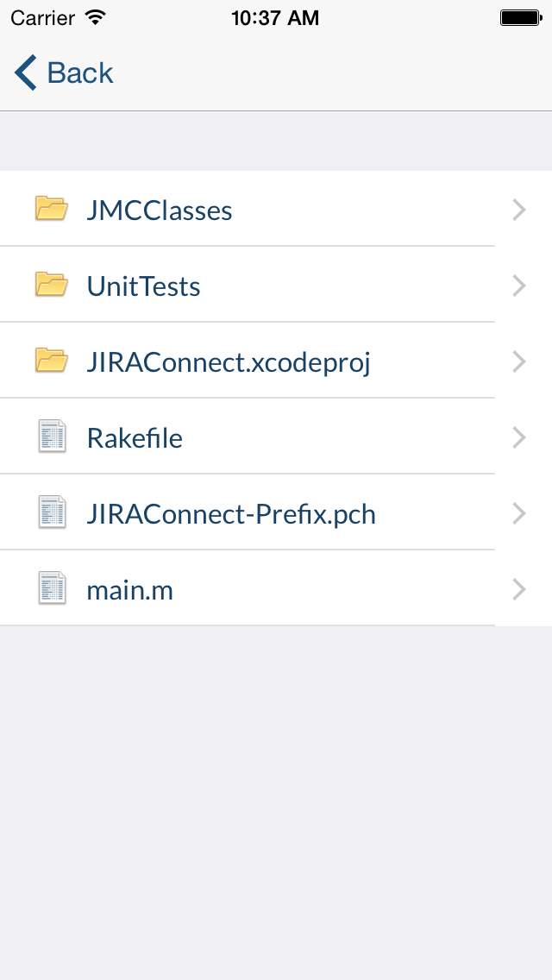Expand UnitTests via its right chevron
This screenshot has height=980, width=552.
coord(519,286)
